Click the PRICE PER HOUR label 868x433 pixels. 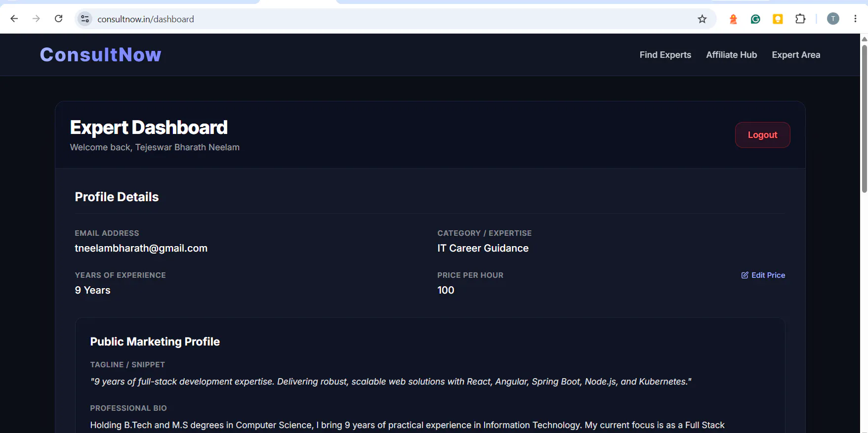coord(470,275)
